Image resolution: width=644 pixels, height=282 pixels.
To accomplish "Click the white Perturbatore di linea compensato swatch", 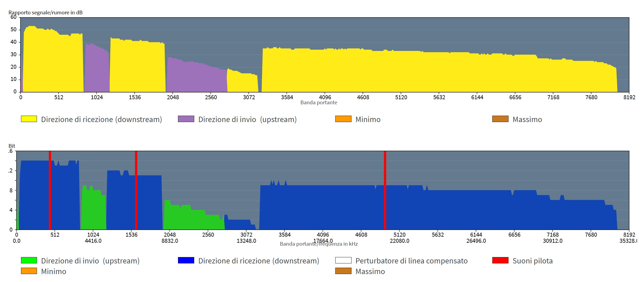I will click(343, 260).
